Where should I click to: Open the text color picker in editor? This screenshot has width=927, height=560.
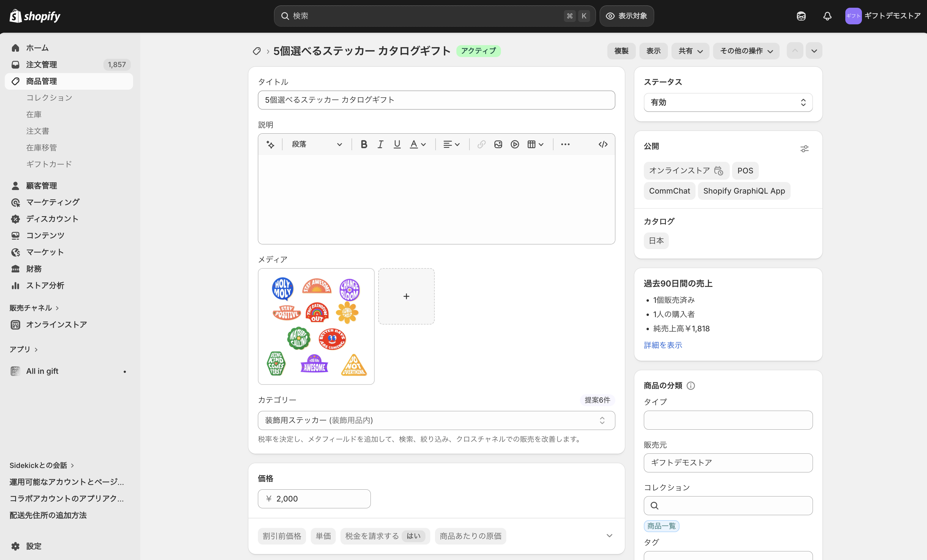click(417, 144)
